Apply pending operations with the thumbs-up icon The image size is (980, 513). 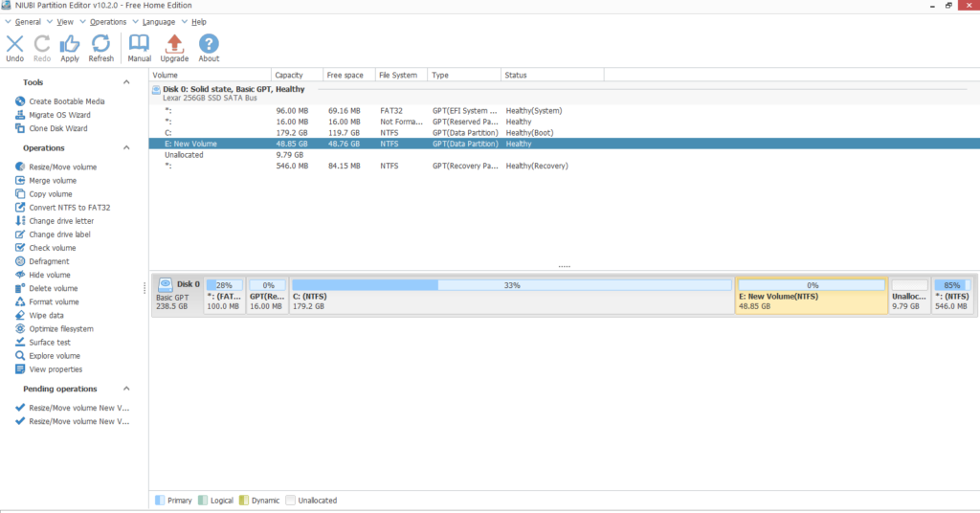69,48
